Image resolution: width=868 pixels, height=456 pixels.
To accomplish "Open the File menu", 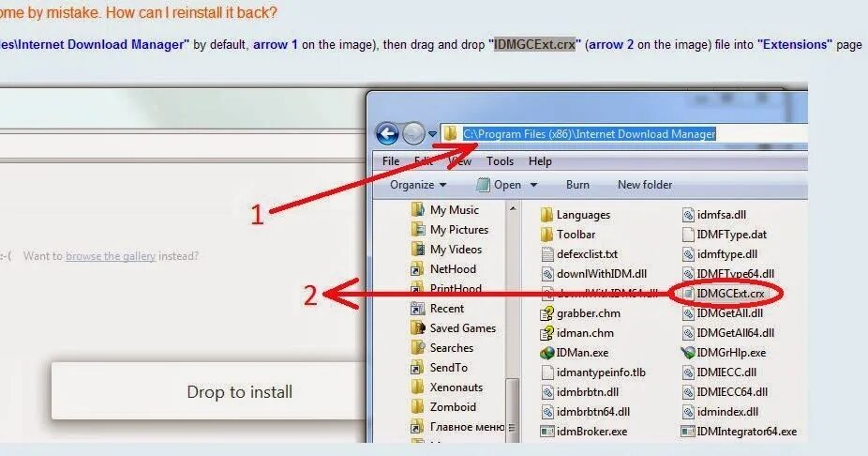I will (390, 161).
